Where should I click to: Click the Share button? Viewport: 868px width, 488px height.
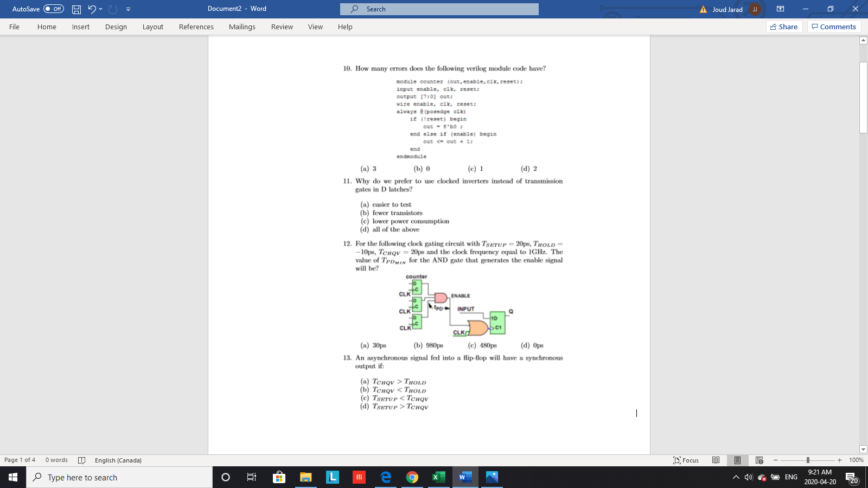pos(784,26)
